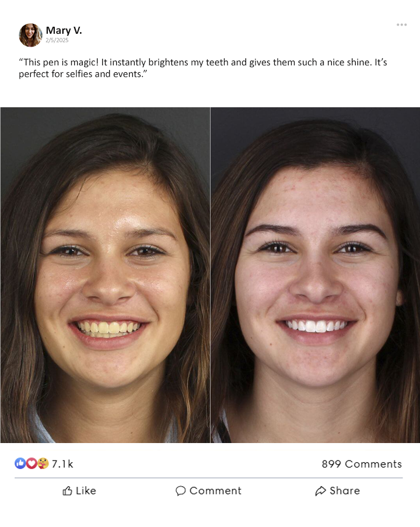Open the 899 Comments link
420x527 pixels.
(x=362, y=464)
